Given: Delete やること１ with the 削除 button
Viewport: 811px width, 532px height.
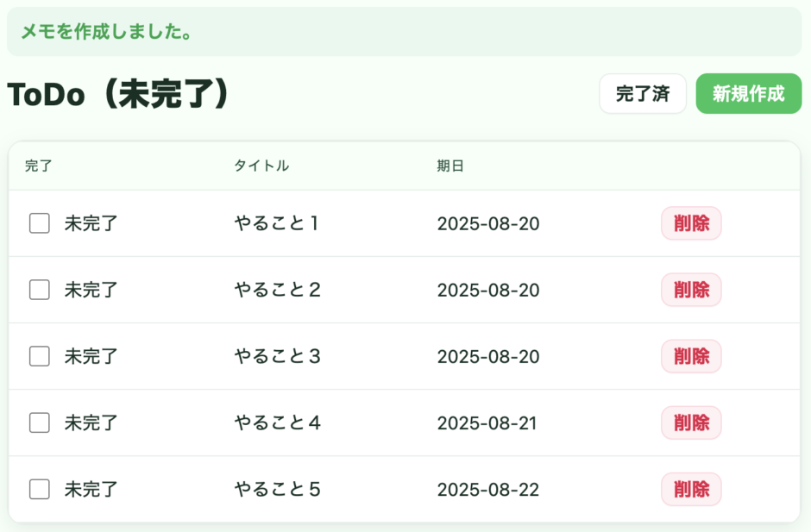Looking at the screenshot, I should (691, 223).
